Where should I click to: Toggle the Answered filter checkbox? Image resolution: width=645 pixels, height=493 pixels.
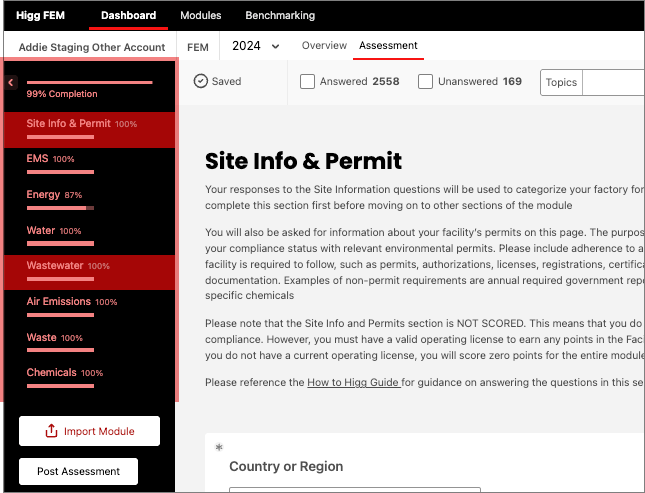coord(308,82)
